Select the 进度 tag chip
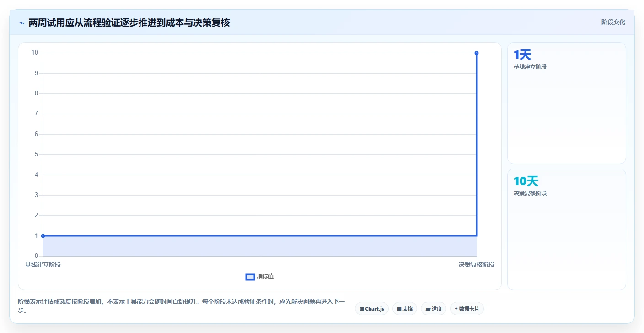644x333 pixels. (x=434, y=309)
